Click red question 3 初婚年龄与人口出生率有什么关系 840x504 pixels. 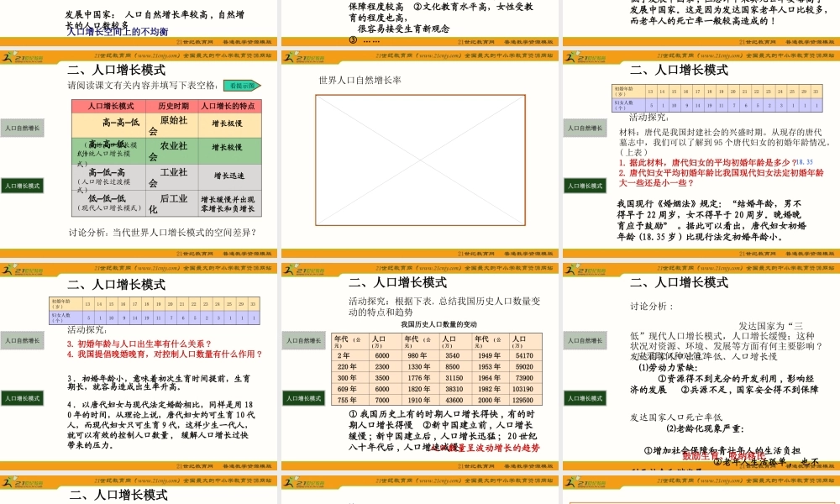[139, 344]
